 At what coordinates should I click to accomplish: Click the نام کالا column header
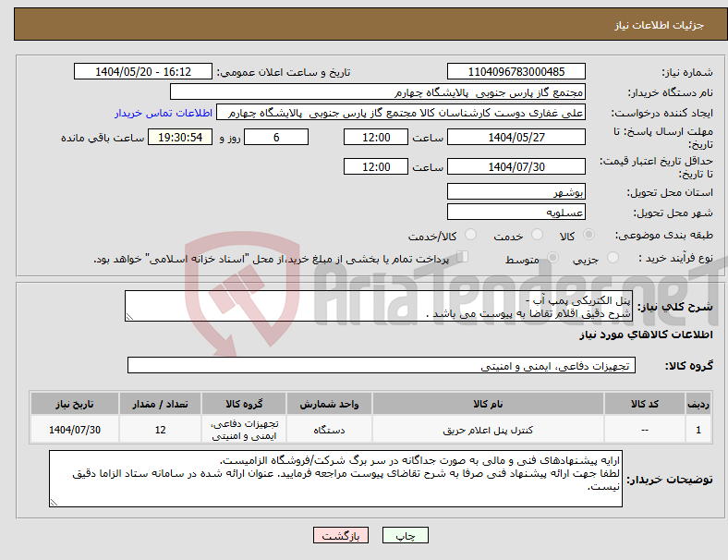point(488,404)
